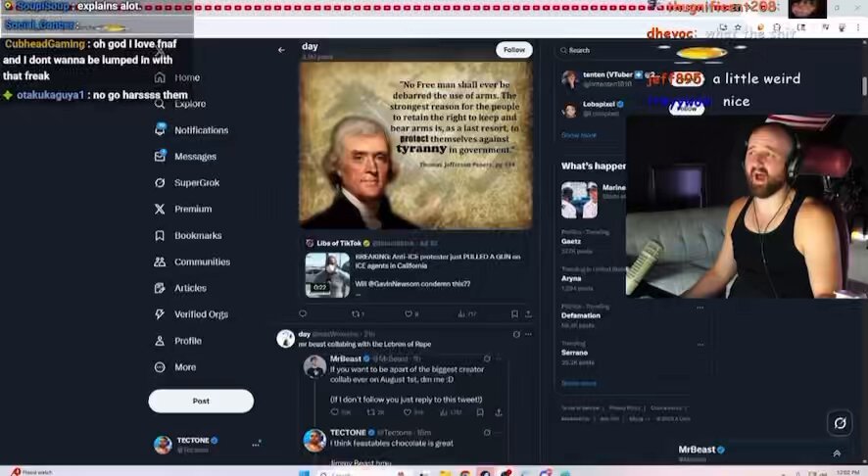The image size is (868, 476).
Task: Click Grok icon on MrBeast's tweet
Action: click(x=487, y=358)
